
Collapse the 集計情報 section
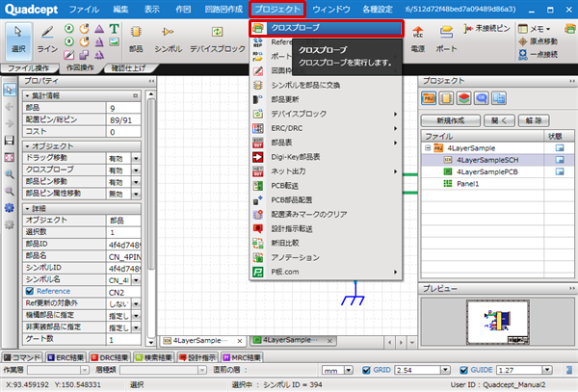(x=28, y=95)
